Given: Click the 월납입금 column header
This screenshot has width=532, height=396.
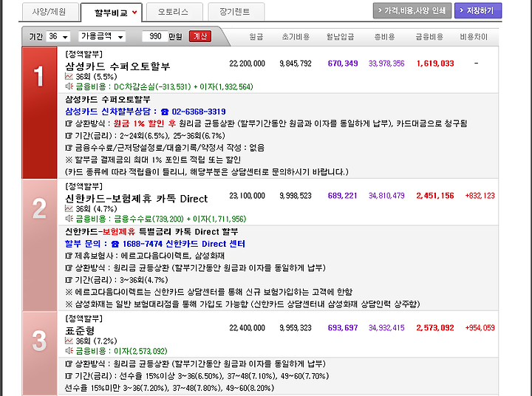Looking at the screenshot, I should click(340, 37).
